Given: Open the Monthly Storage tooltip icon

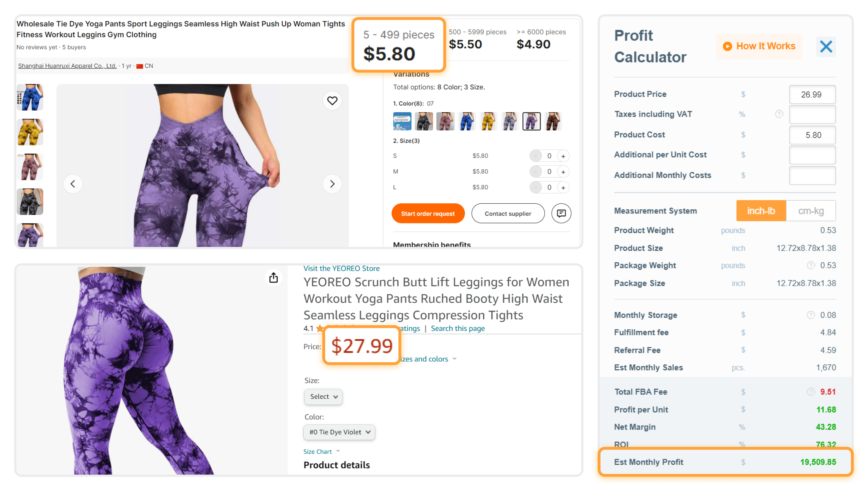Looking at the screenshot, I should [x=811, y=315].
